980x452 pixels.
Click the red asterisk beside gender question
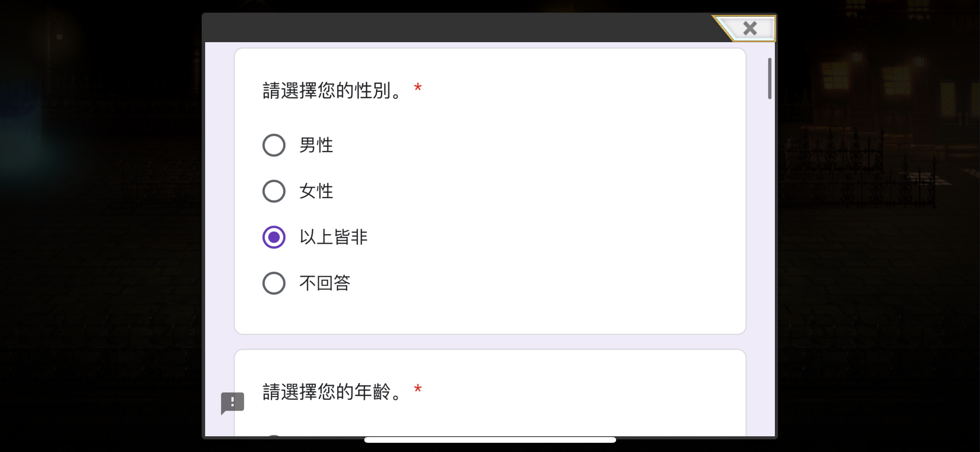pos(418,88)
